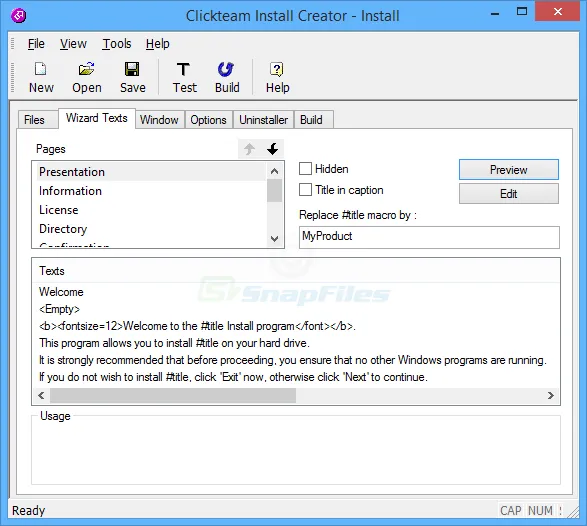Viewport: 587px width, 526px height.
Task: Open the View menu
Action: tap(73, 44)
